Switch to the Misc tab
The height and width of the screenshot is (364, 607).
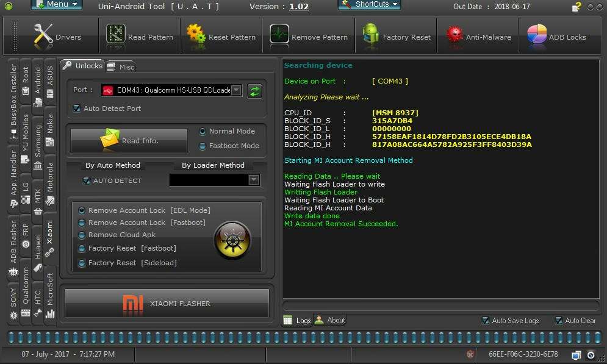(121, 66)
